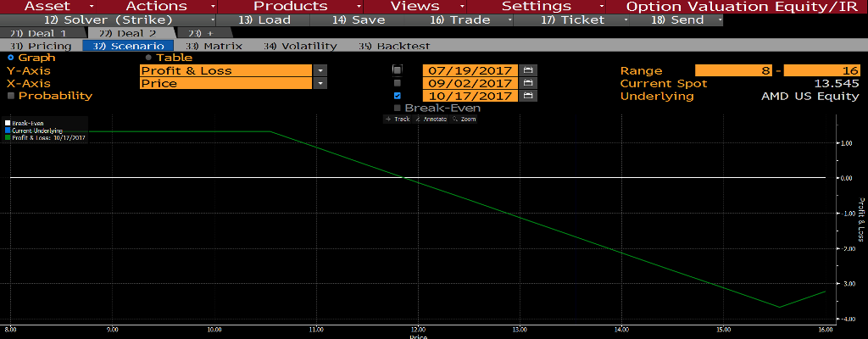This screenshot has height=339, width=868.
Task: Select the Table radio button
Action: [x=148, y=58]
